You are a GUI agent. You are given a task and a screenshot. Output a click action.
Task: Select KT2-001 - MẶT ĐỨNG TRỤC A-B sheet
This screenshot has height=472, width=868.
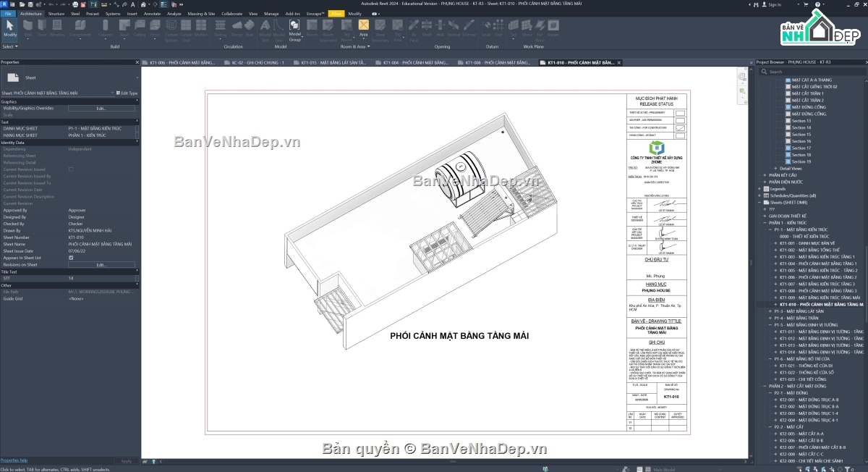809,400
